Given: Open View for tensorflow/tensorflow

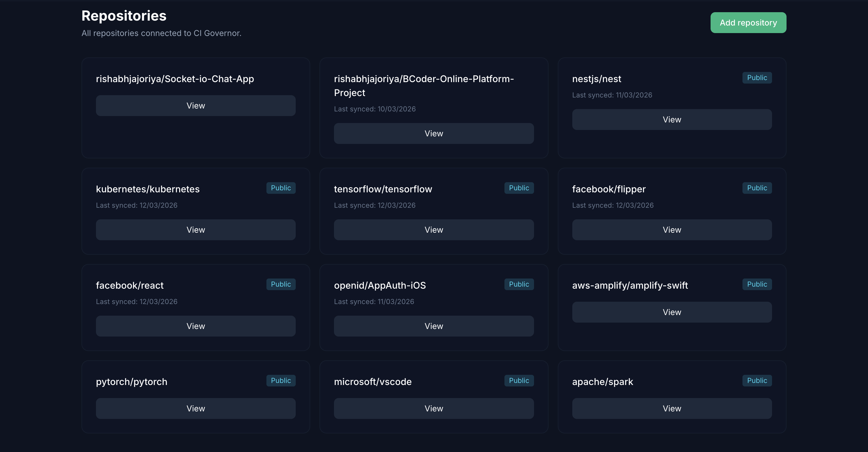Looking at the screenshot, I should pyautogui.click(x=434, y=230).
